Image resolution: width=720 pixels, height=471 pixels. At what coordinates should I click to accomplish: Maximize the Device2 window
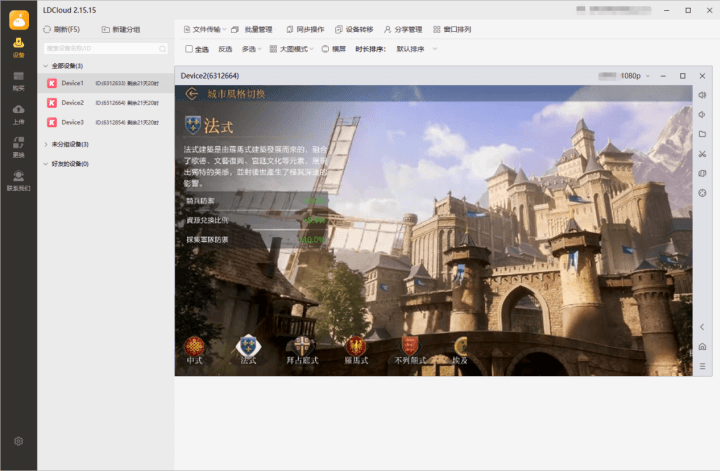coord(682,76)
